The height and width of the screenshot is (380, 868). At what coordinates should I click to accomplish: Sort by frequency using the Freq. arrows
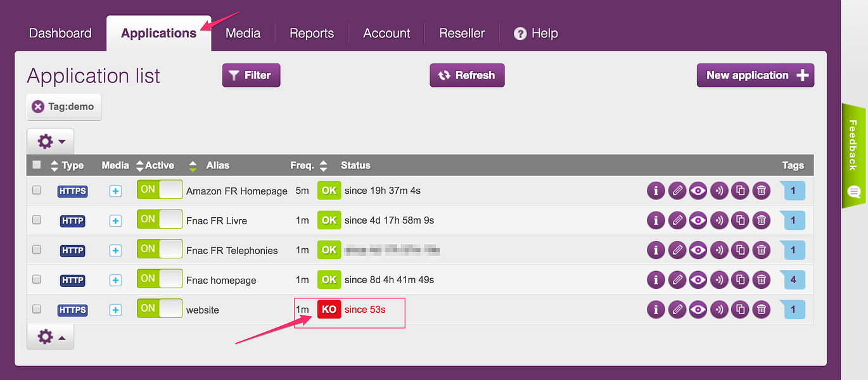coord(324,165)
